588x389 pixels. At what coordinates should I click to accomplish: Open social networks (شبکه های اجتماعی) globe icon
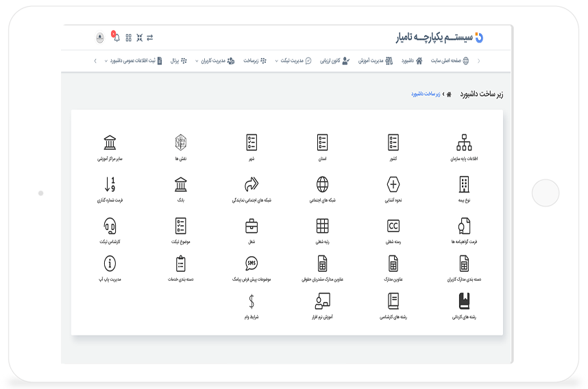(x=322, y=184)
